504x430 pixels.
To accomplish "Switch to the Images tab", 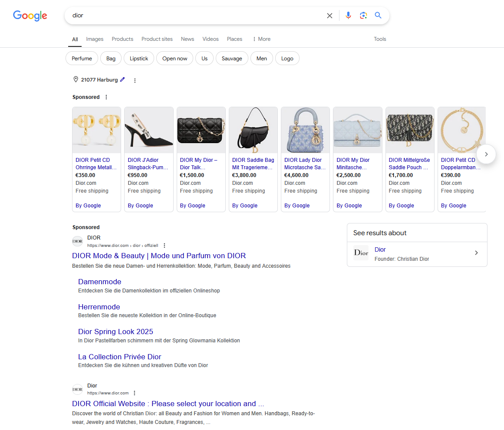I will 95,39.
